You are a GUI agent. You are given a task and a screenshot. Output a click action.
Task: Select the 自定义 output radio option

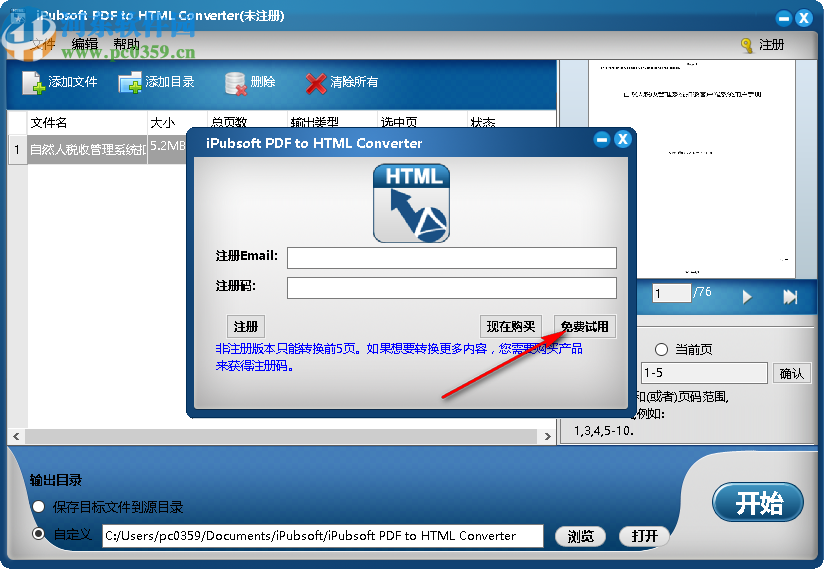coord(38,534)
